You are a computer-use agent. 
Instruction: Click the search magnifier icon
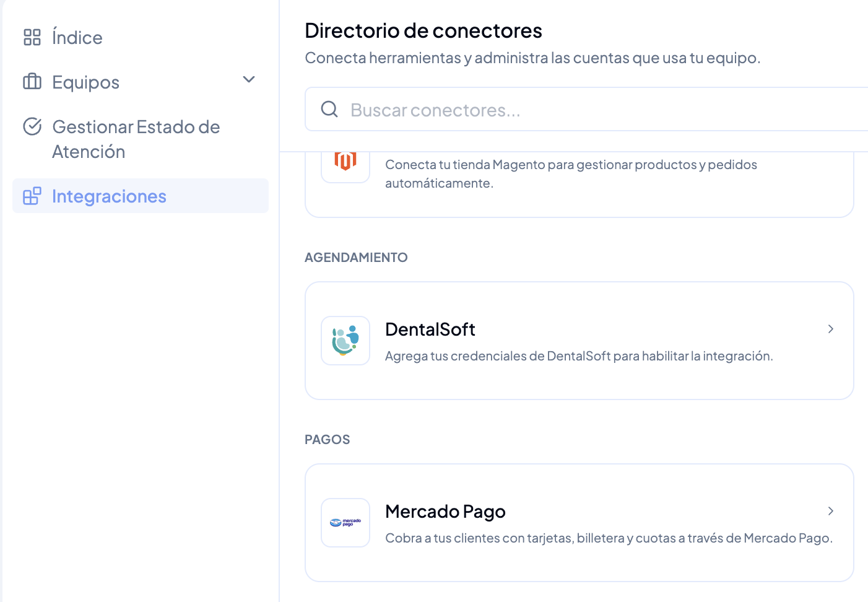[329, 110]
